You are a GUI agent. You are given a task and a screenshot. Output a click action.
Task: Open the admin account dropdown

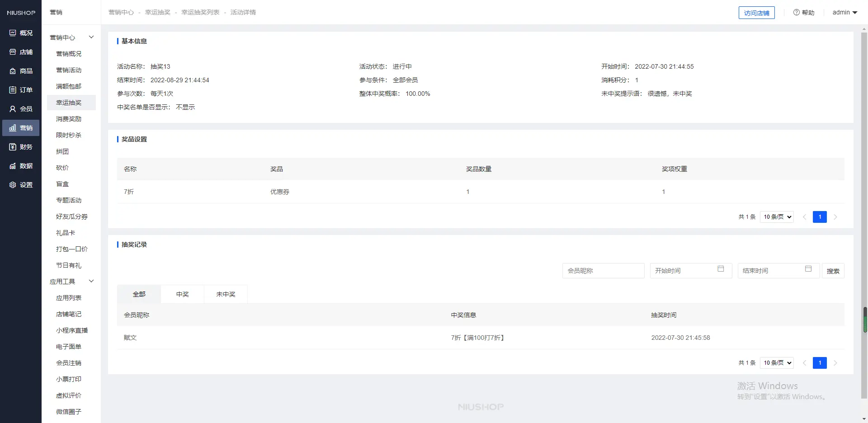click(844, 13)
